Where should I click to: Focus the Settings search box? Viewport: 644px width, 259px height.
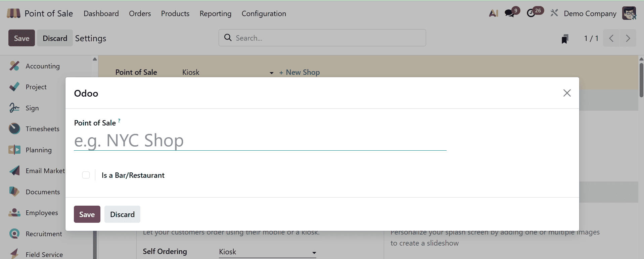pyautogui.click(x=322, y=38)
